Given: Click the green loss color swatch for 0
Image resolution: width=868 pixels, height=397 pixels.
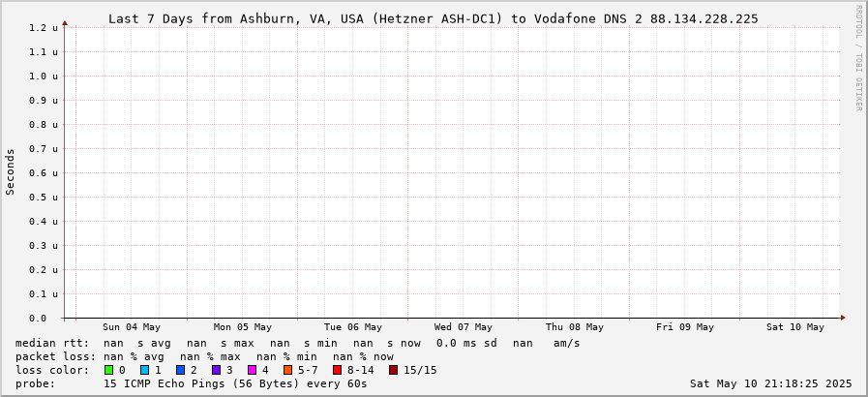Looking at the screenshot, I should (108, 370).
